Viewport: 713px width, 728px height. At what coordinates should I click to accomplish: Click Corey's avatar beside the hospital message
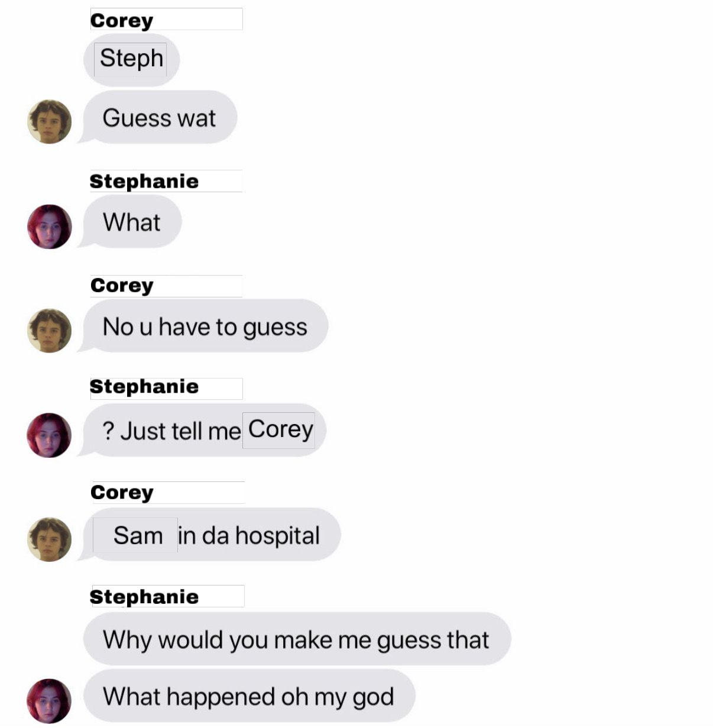click(50, 539)
